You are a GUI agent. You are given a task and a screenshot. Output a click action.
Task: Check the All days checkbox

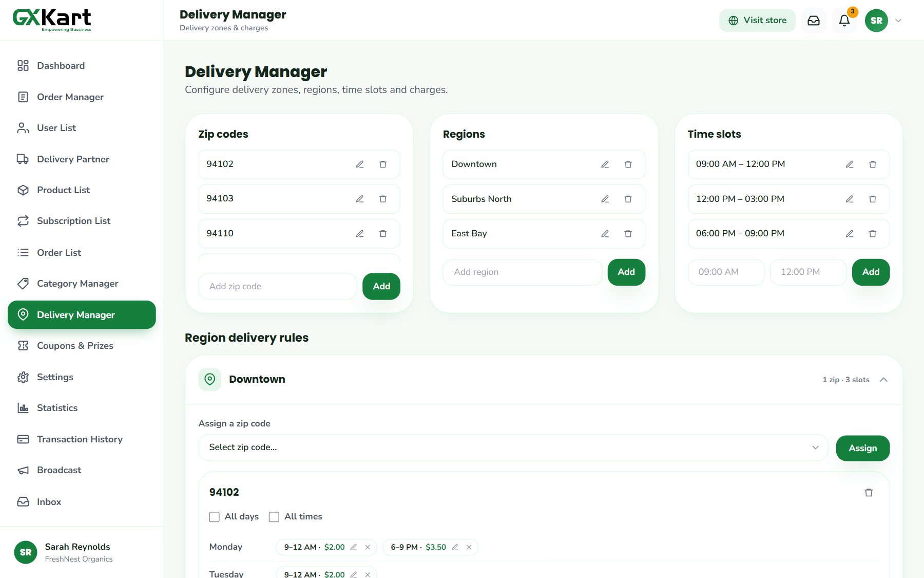(215, 517)
